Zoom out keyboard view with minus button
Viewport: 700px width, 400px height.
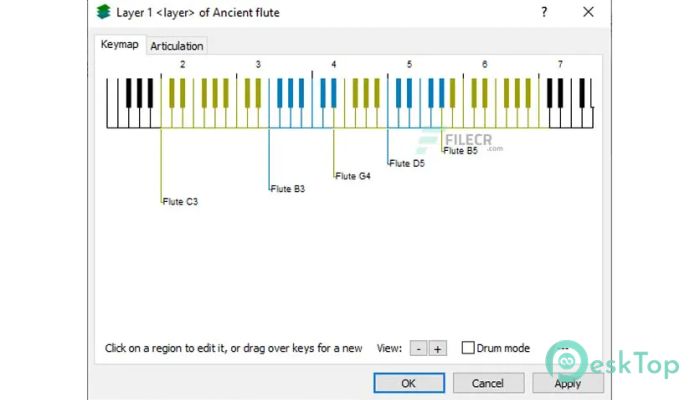point(418,349)
